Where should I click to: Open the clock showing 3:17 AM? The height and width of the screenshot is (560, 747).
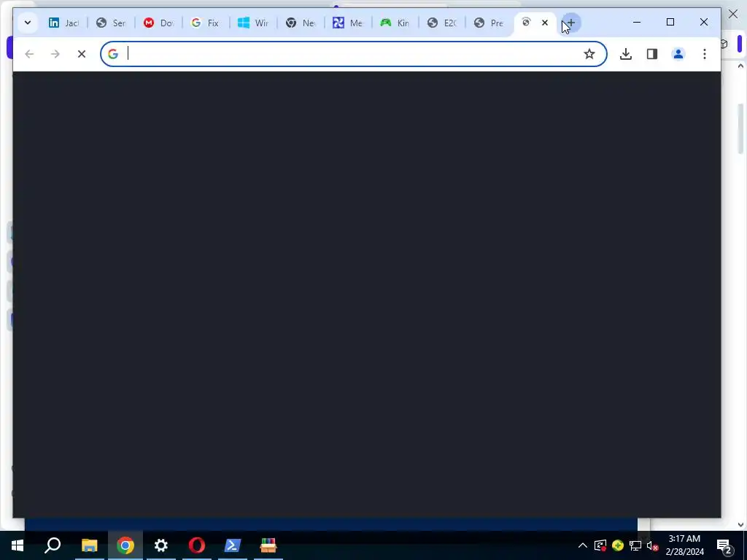[x=684, y=545]
